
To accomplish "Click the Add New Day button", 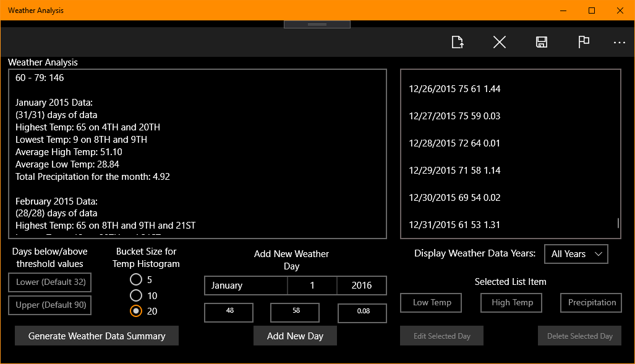I will 295,336.
